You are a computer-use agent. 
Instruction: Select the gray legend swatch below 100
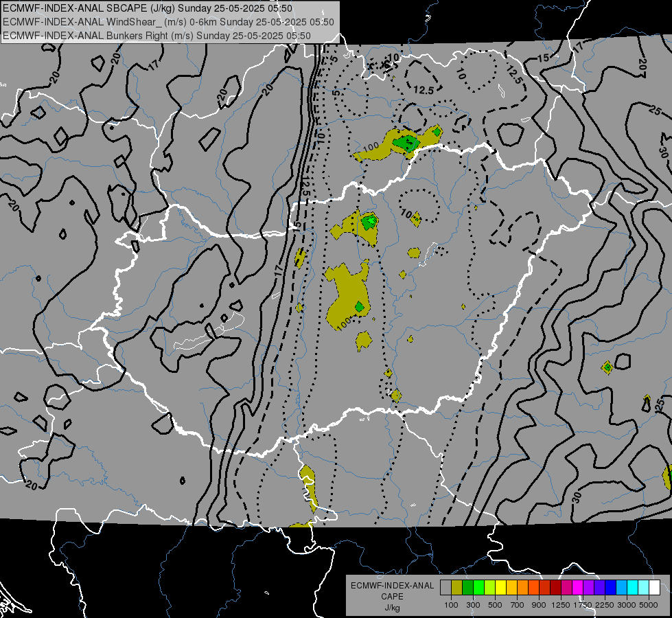pos(445,587)
